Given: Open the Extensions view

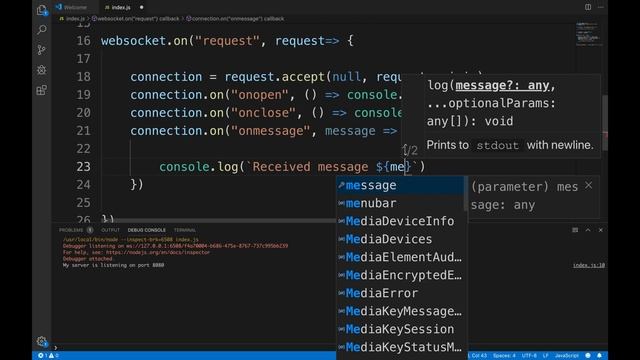Looking at the screenshot, I should 42,90.
